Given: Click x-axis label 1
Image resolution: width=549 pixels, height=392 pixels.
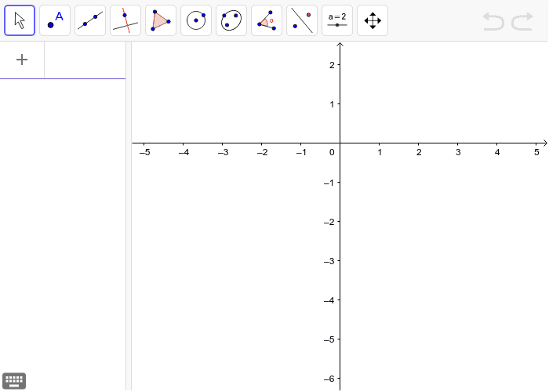Looking at the screenshot, I should [380, 152].
